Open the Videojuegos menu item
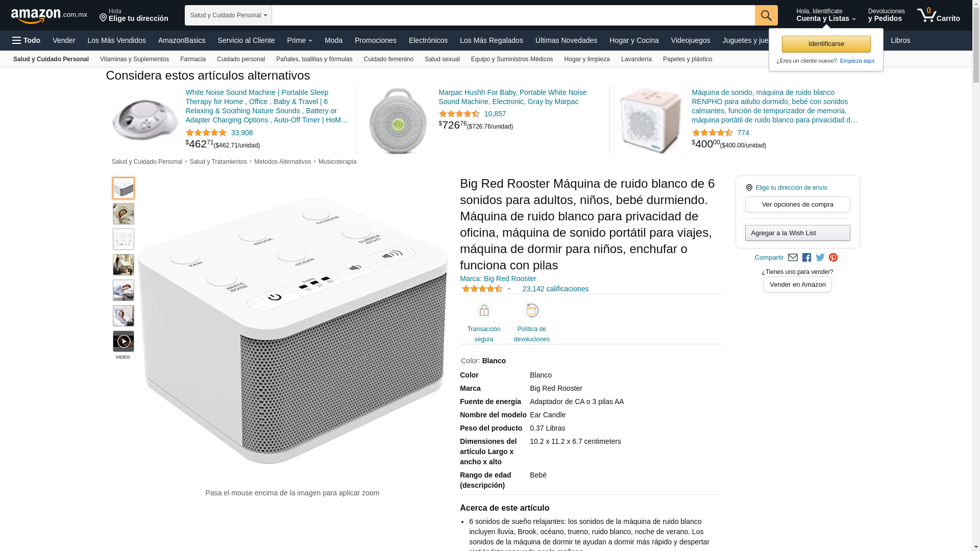The image size is (980, 551). (690, 40)
